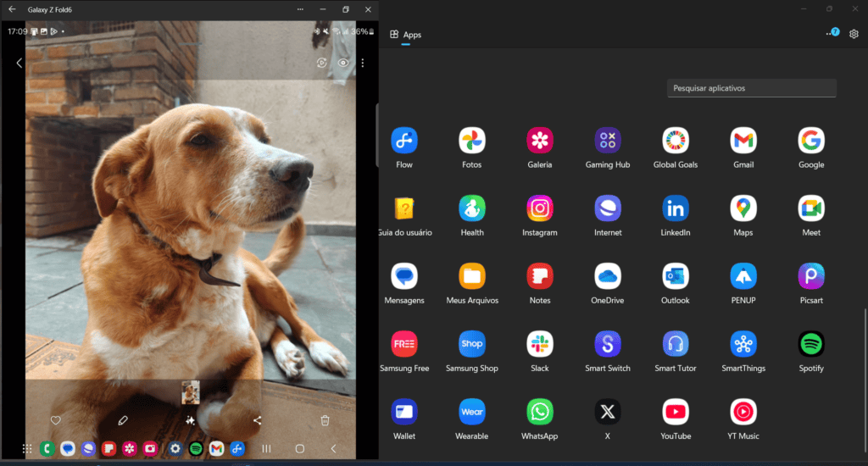Screen dimensions: 868x466
Task: Select the Apps tab
Action: tap(405, 35)
